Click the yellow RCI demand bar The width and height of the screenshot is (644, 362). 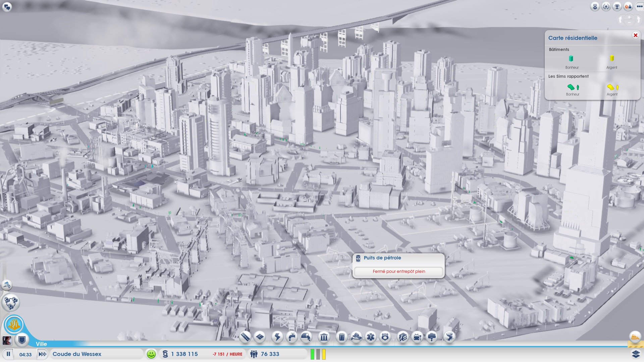click(x=324, y=354)
